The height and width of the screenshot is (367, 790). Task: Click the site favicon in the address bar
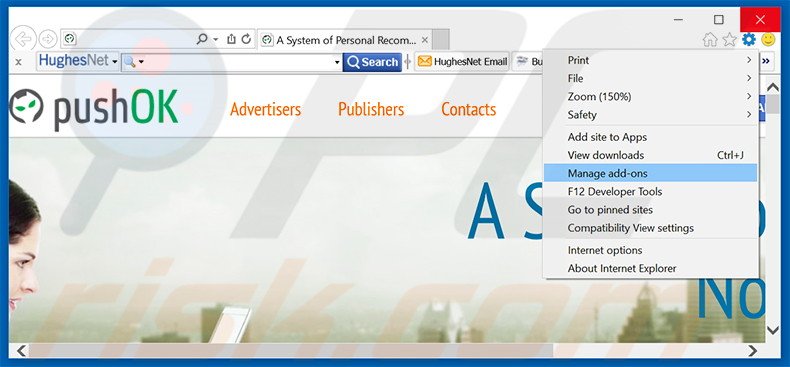coord(70,39)
